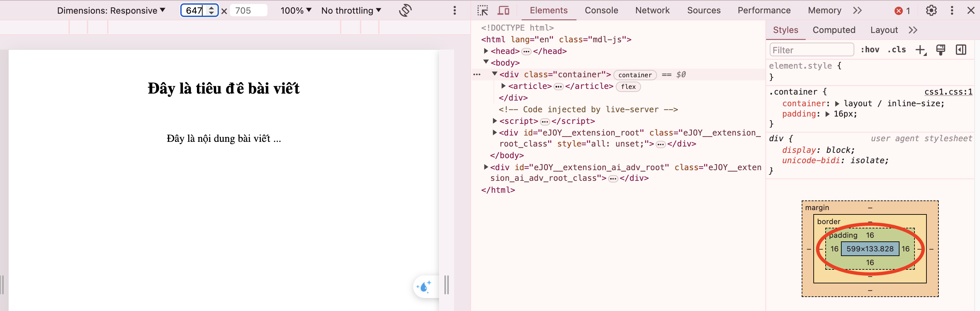Click the container badge on the div
Screen dimensions: 980x311
click(635, 75)
